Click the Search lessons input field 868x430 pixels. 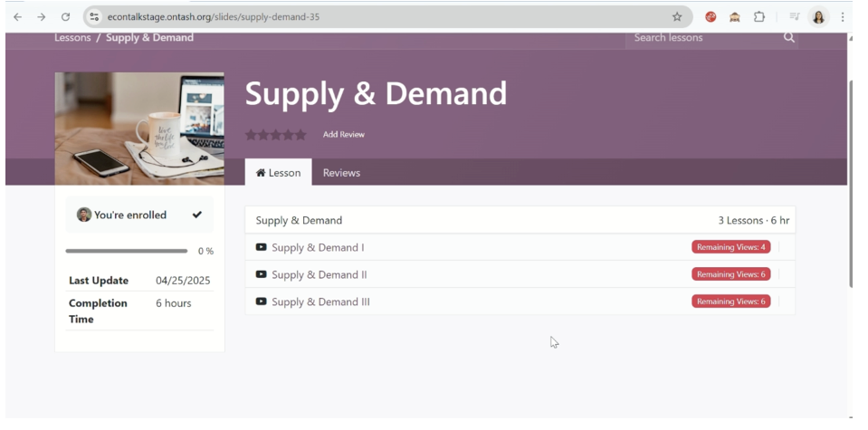[701, 38]
